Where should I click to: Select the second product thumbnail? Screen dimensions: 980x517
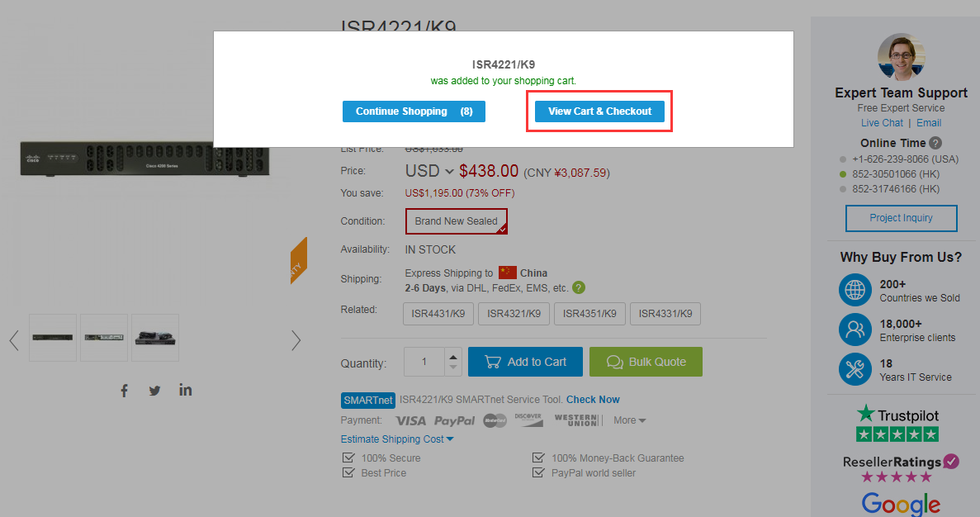click(104, 337)
